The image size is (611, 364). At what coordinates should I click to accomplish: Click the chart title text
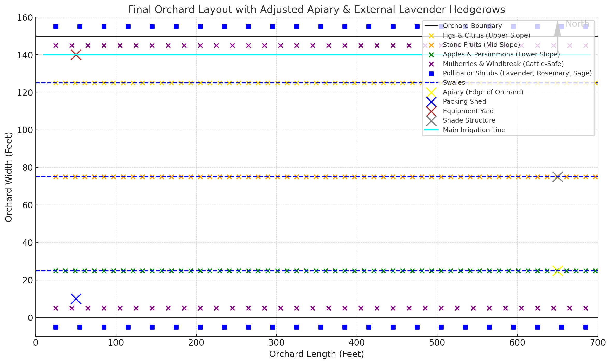click(317, 10)
